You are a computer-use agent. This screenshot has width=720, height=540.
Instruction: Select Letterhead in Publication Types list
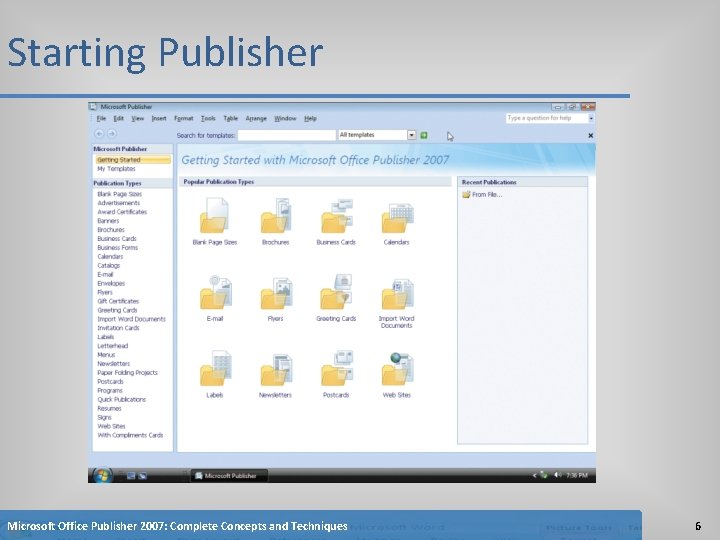(x=112, y=346)
